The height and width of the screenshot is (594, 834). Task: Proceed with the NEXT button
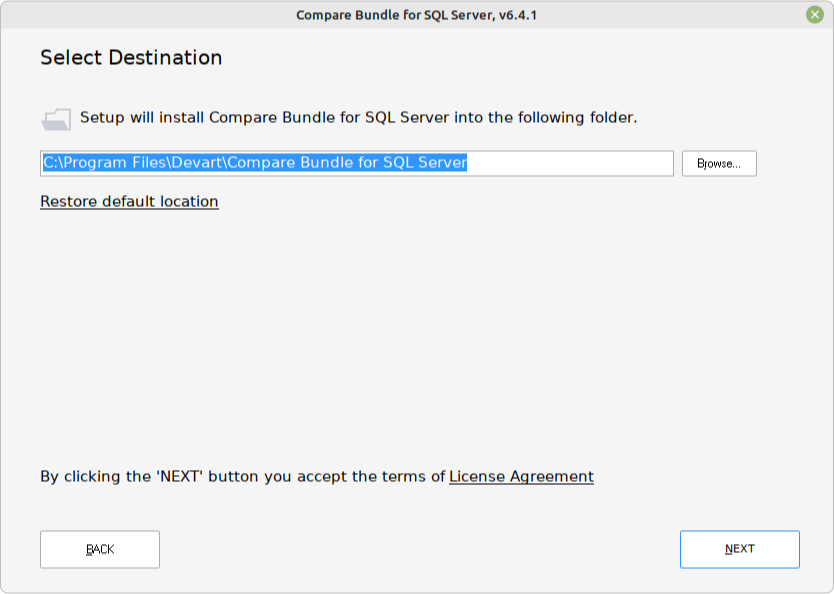pos(739,549)
